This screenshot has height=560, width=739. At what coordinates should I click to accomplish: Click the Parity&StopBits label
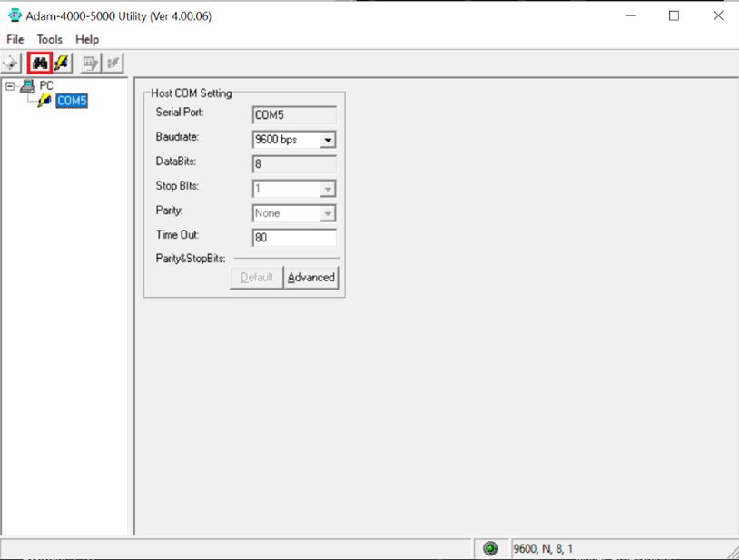[x=191, y=259]
